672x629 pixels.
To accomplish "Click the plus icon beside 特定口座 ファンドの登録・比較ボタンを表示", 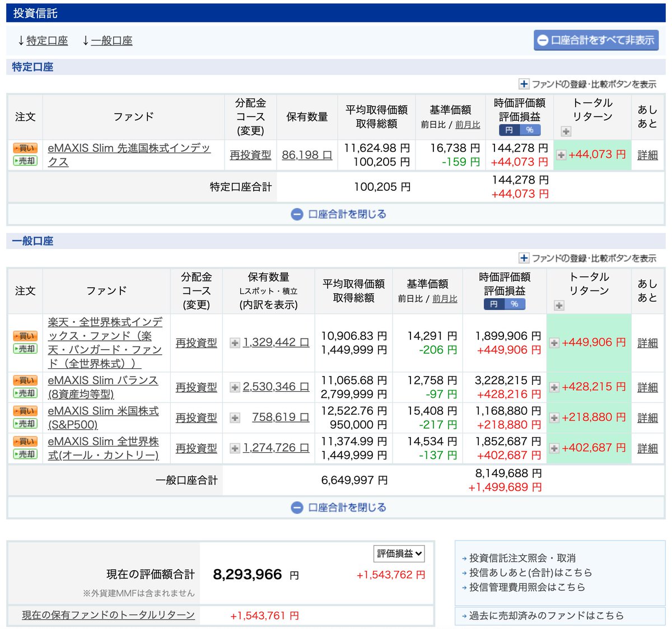I will point(524,84).
